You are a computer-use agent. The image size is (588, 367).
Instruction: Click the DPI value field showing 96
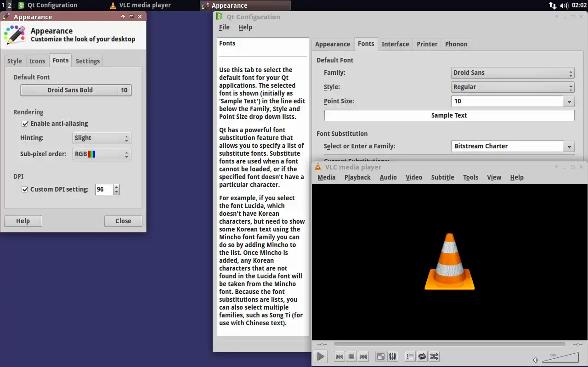coord(104,189)
